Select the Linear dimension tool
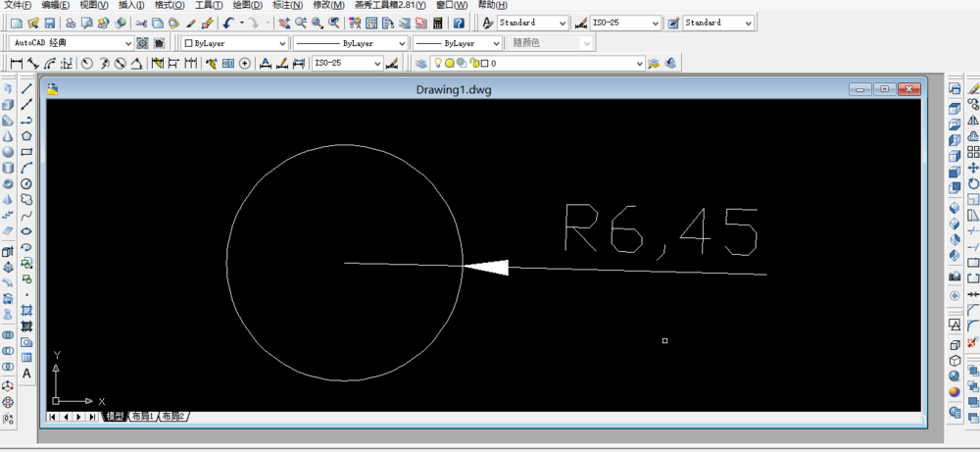 tap(17, 63)
